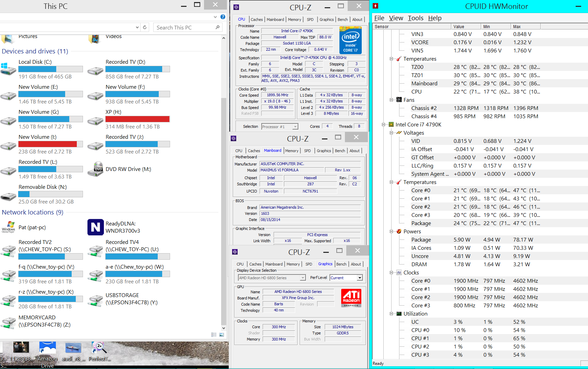Image resolution: width=588 pixels, height=369 pixels.
Task: Open the USBSTORAGE (Y:) network drive icon
Action: pos(95,301)
